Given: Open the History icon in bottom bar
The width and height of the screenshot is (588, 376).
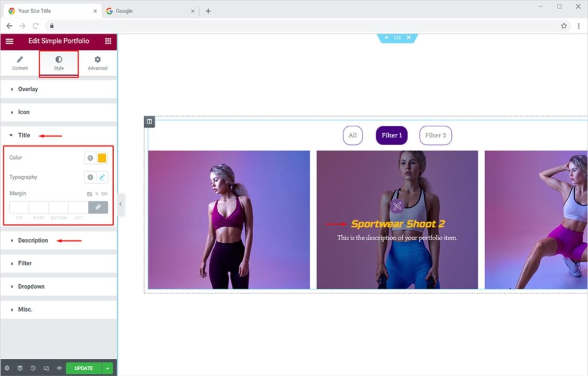Looking at the screenshot, I should click(33, 368).
